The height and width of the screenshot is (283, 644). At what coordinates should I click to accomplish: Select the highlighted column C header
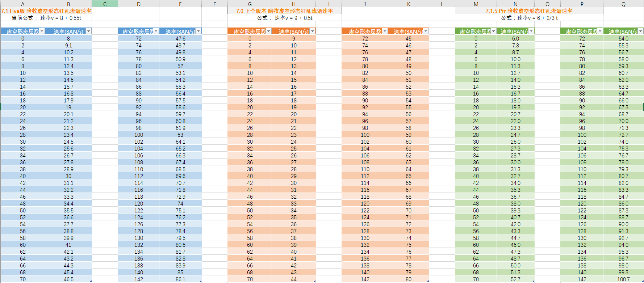coord(105,4)
